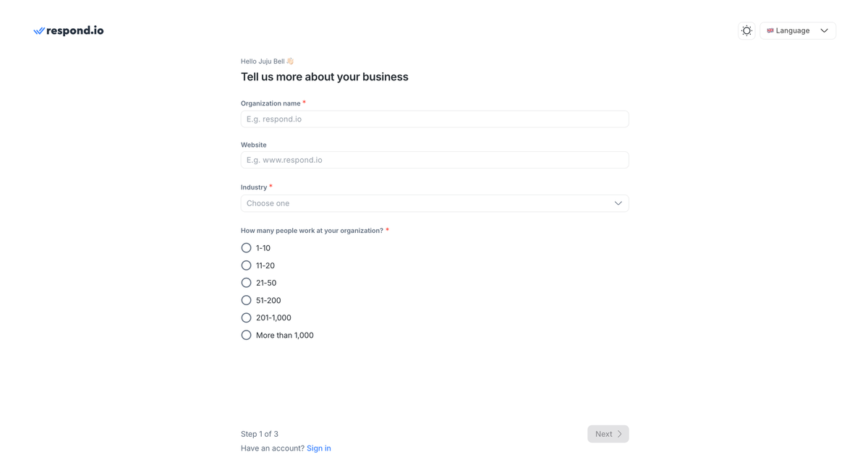Click the arrow icon inside the Next button
868x473 pixels.
pyautogui.click(x=619, y=433)
